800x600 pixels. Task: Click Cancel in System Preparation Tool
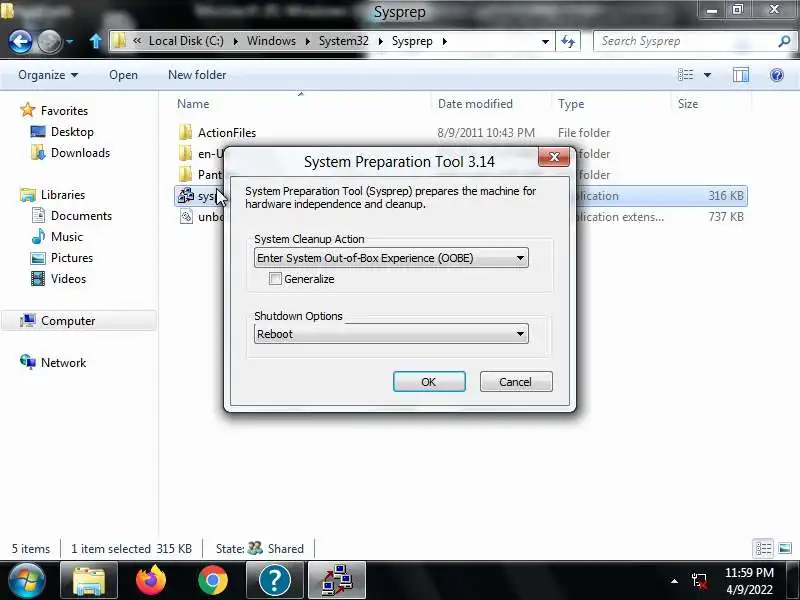click(x=516, y=382)
